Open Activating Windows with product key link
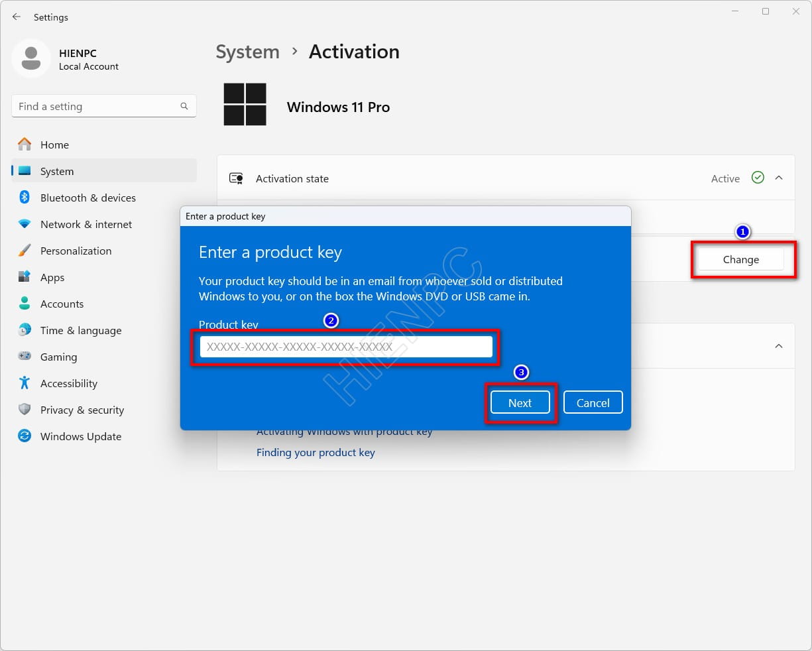The width and height of the screenshot is (812, 651). click(x=344, y=432)
